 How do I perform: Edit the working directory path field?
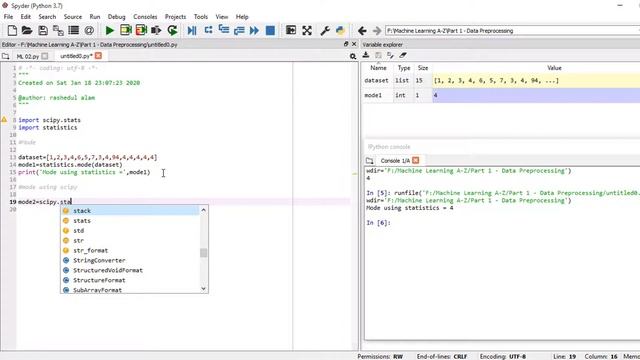click(x=512, y=31)
